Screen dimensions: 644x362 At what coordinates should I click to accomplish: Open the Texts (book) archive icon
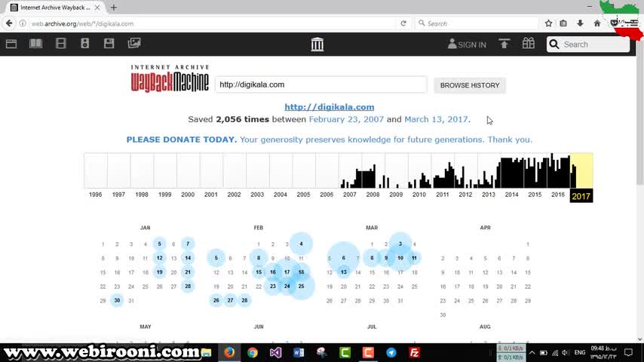(35, 43)
